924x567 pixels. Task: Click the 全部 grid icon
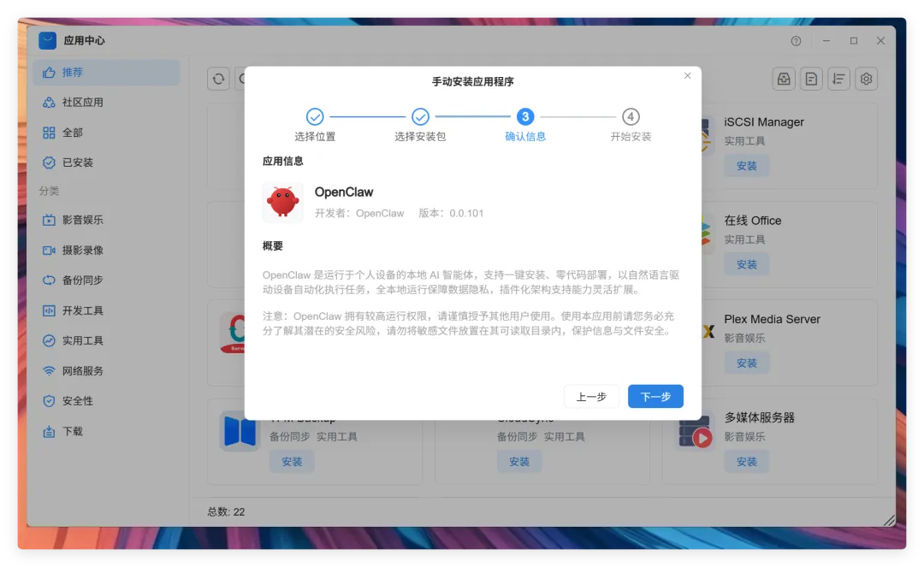(x=49, y=133)
